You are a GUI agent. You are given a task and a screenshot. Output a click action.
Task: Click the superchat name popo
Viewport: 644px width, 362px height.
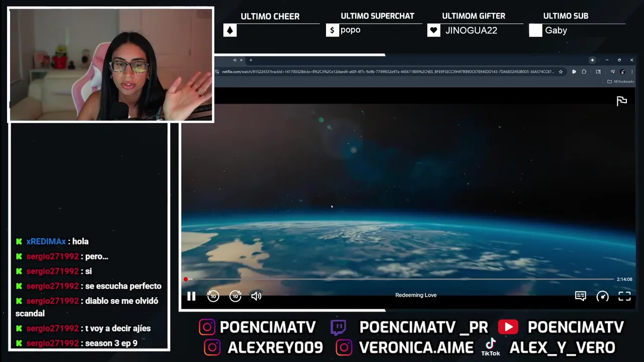[350, 30]
